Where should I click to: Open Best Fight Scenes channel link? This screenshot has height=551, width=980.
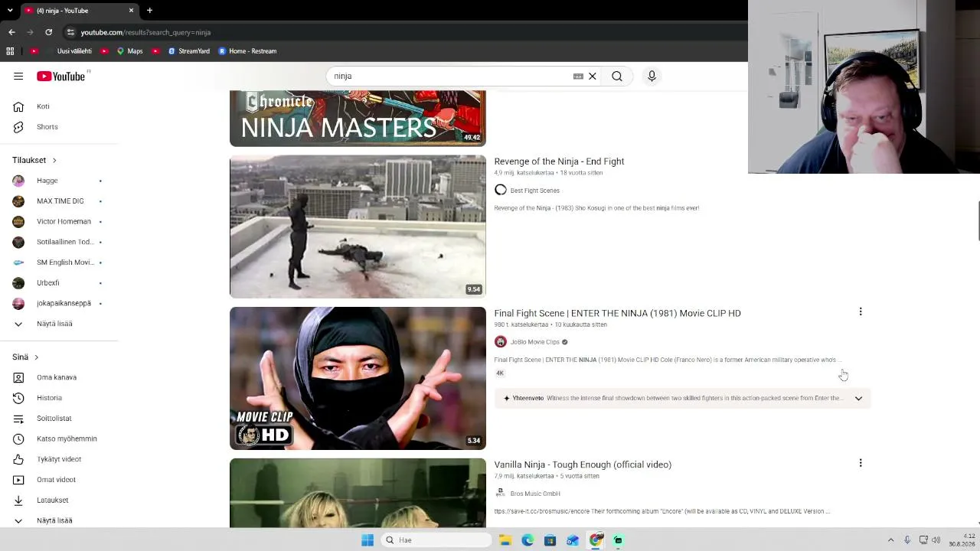point(534,191)
